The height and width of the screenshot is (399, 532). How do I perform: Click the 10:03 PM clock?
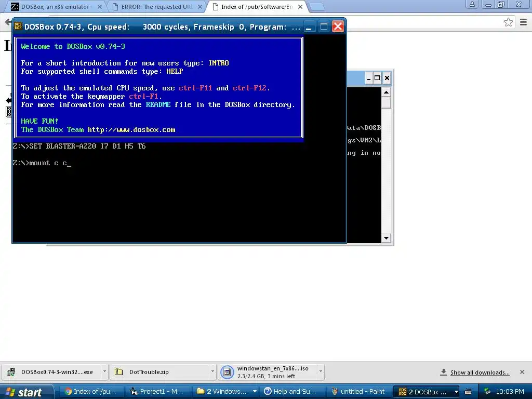pyautogui.click(x=510, y=392)
